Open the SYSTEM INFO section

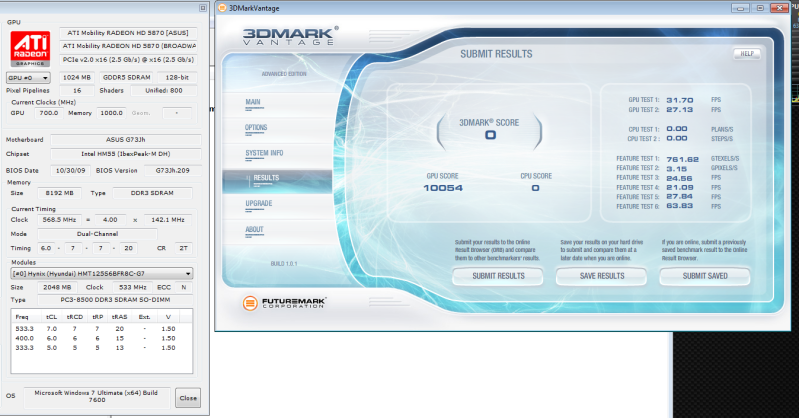point(264,153)
